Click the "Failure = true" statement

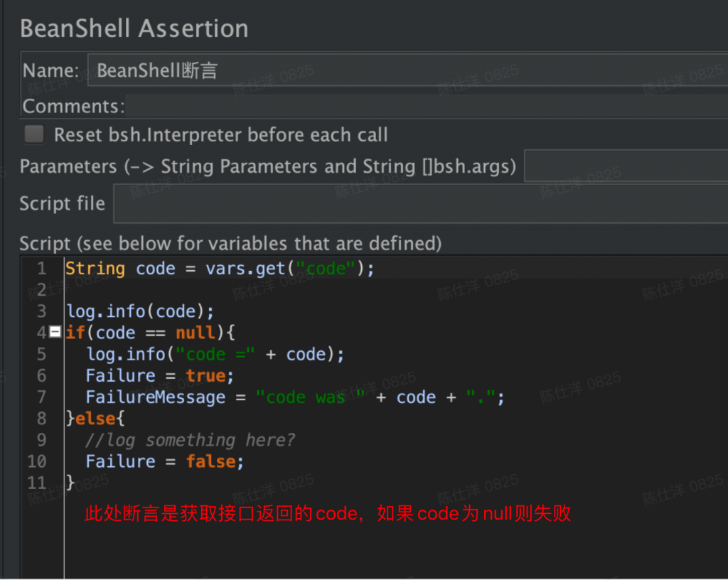pos(159,376)
